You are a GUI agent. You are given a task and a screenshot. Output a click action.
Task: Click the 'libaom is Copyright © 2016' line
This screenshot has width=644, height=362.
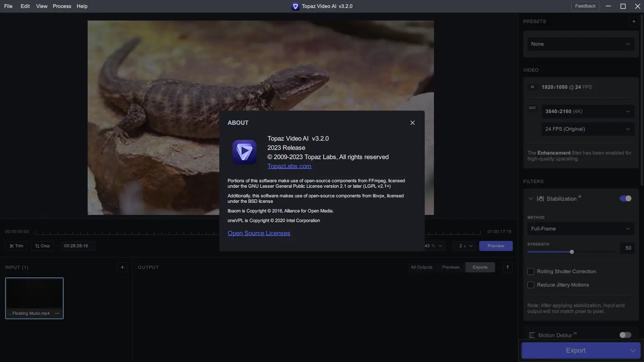coord(280,211)
